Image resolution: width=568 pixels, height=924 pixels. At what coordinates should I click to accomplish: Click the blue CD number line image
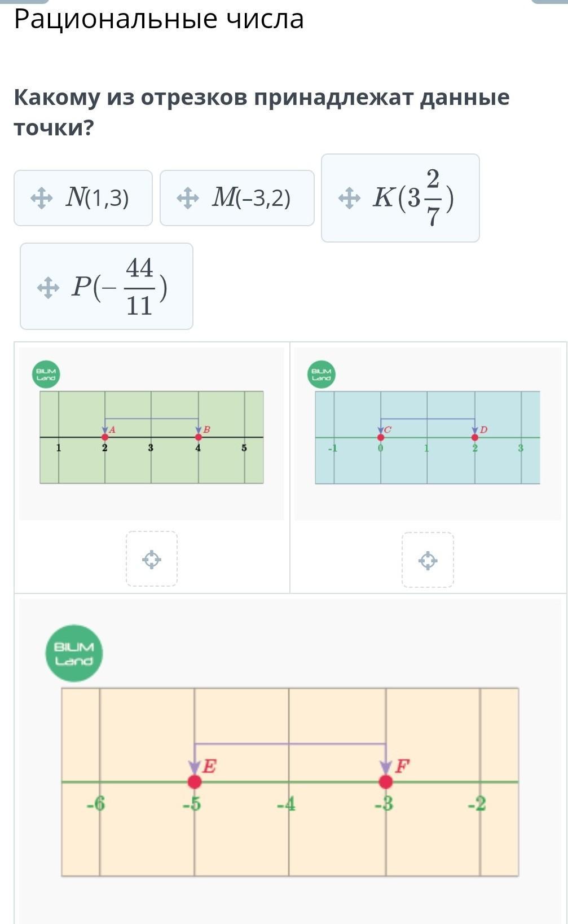click(427, 437)
